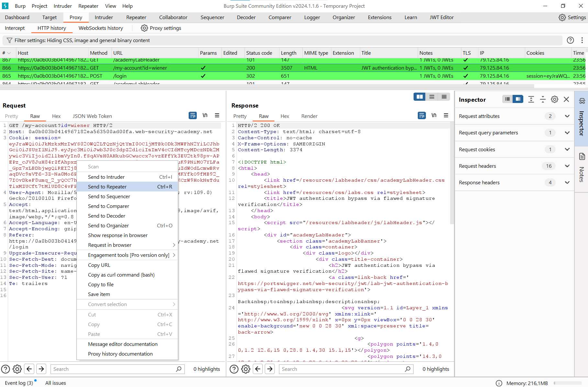Close the Inspector panel
Viewport: 588px width, 387px height.
pyautogui.click(x=566, y=99)
